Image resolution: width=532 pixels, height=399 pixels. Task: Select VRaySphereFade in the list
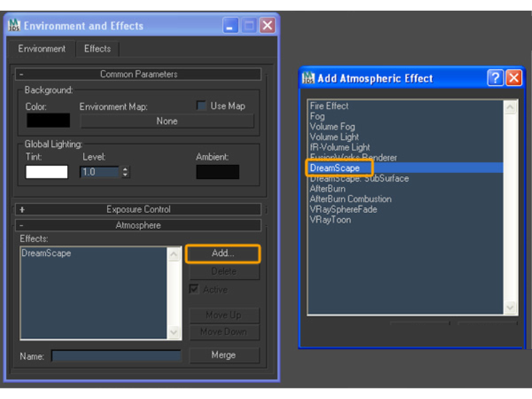click(343, 209)
